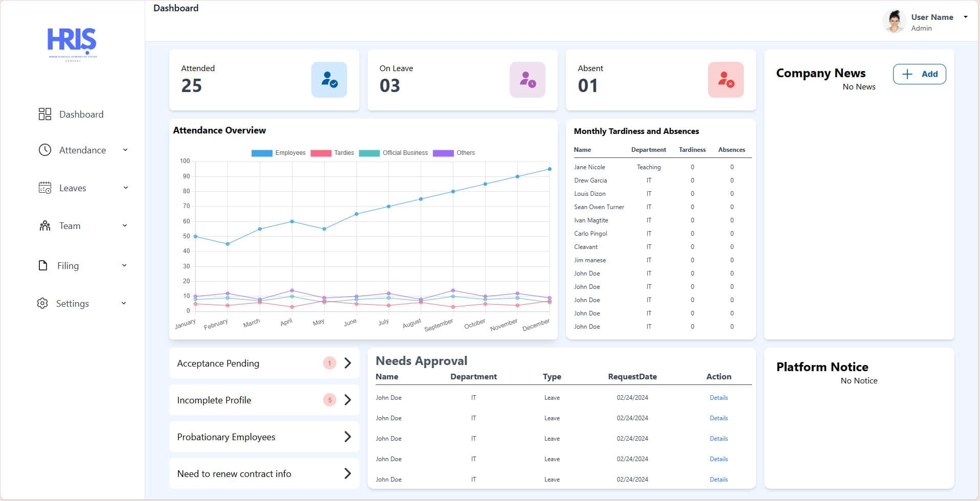
Task: Click Jim manese in tardiness table
Action: click(x=590, y=260)
